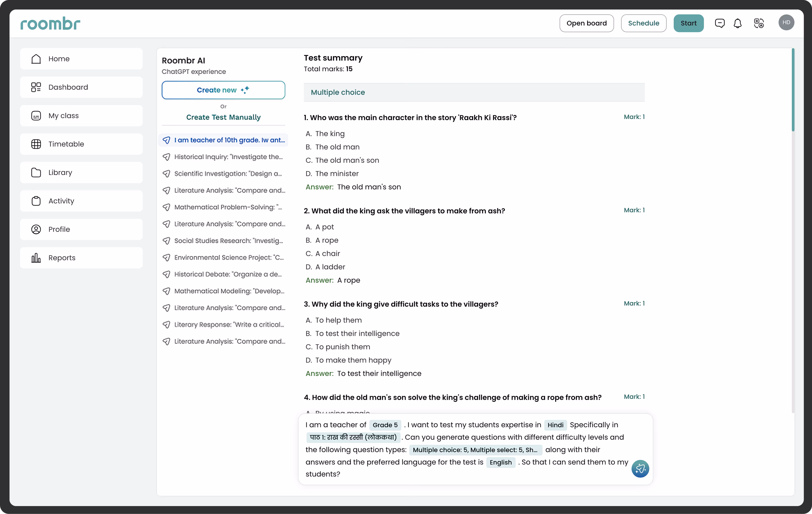
Task: Send the prompt with the rocket button
Action: point(640,468)
